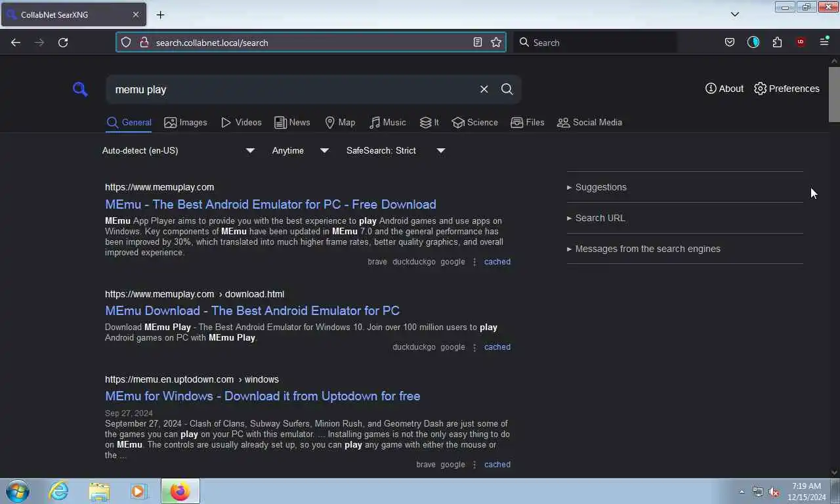Reload the current page
Image resolution: width=840 pixels, height=504 pixels.
[63, 42]
